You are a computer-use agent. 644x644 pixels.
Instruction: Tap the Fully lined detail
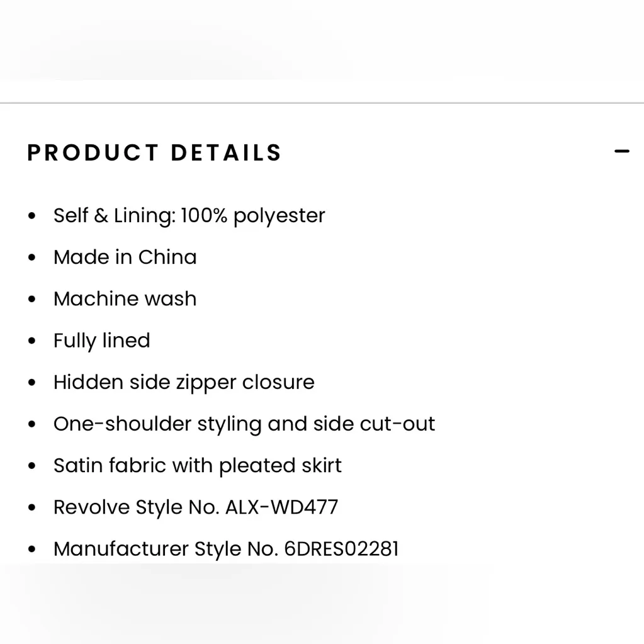click(x=101, y=341)
